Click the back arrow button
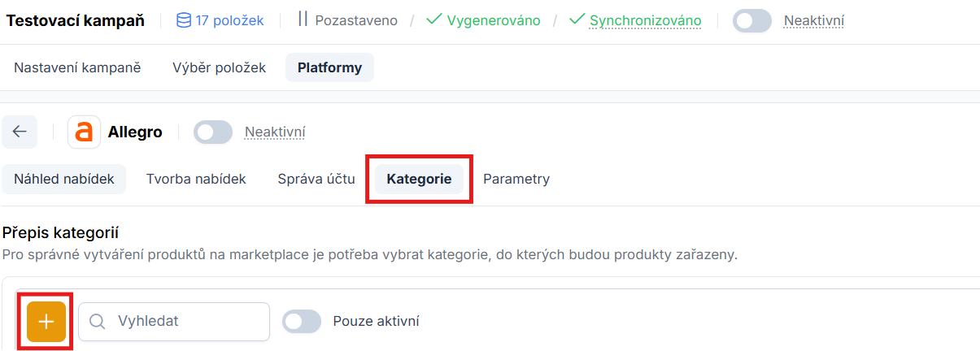 [x=20, y=132]
